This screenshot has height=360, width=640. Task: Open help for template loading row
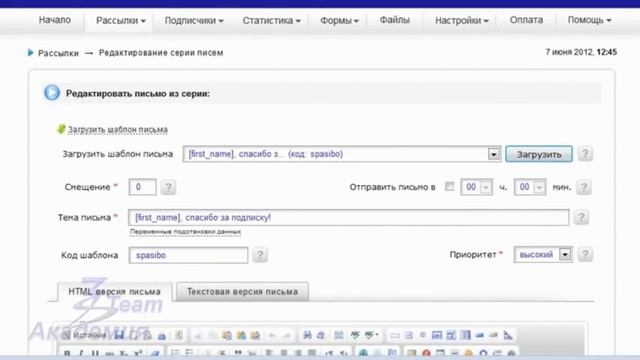tap(585, 154)
